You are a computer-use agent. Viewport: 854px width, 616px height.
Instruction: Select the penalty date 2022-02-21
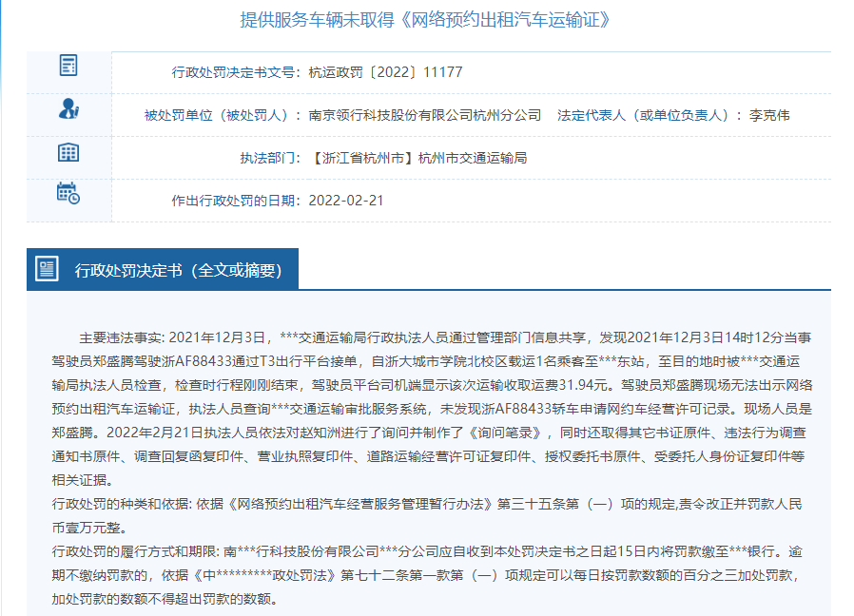coord(346,201)
